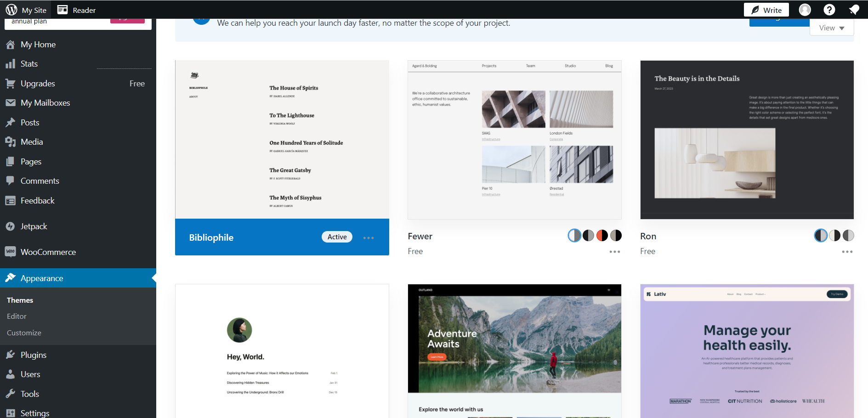Screen dimensions: 868x418
Task: Open the Reader icon in top bar
Action: pyautogui.click(x=62, y=10)
